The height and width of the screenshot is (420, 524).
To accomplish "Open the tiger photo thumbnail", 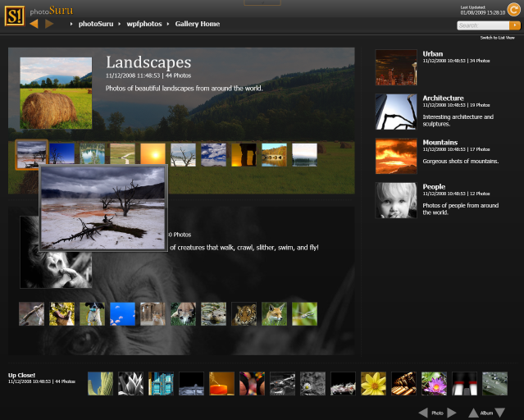I will (244, 313).
